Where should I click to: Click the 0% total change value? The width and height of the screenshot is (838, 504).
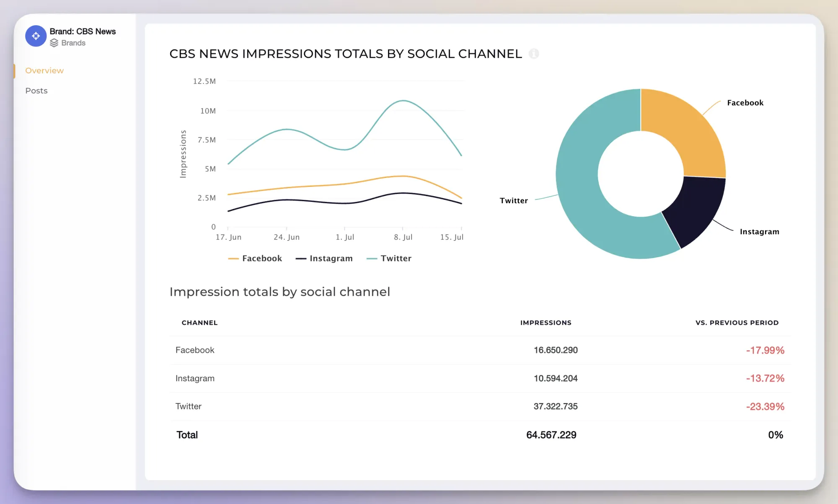[x=776, y=435]
